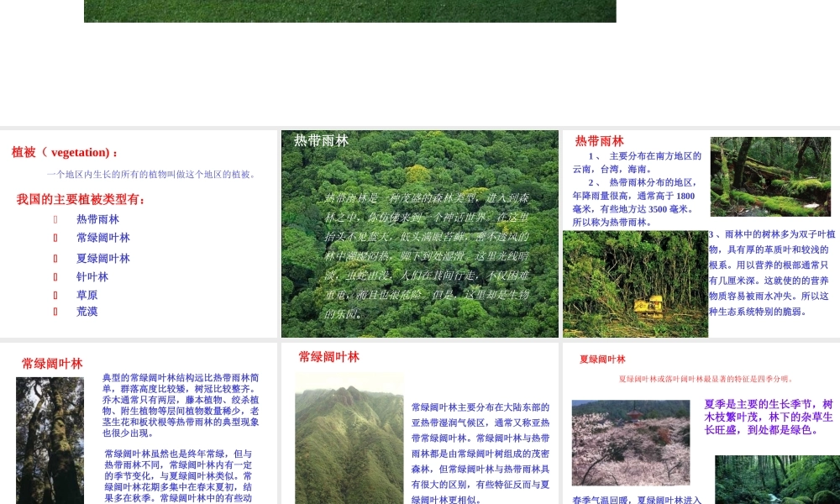The image size is (840, 504).
Task: Click the green mountain ridge photo
Action: tap(349, 439)
